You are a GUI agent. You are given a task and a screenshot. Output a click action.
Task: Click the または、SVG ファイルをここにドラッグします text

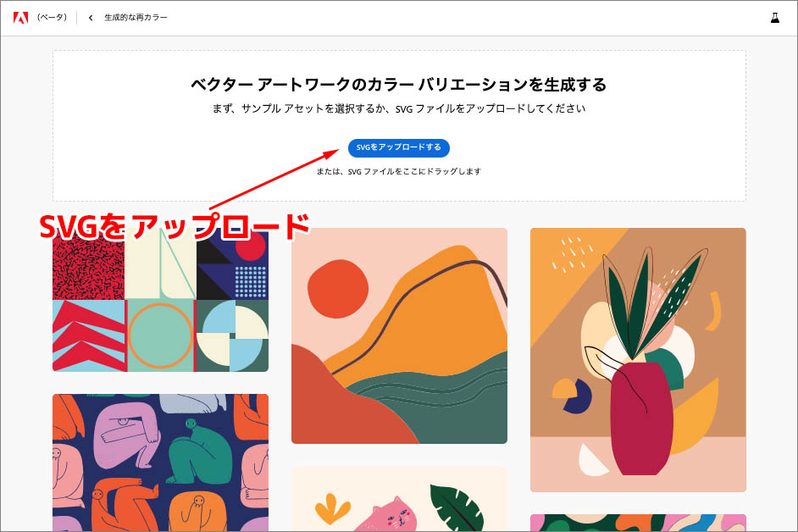398,171
